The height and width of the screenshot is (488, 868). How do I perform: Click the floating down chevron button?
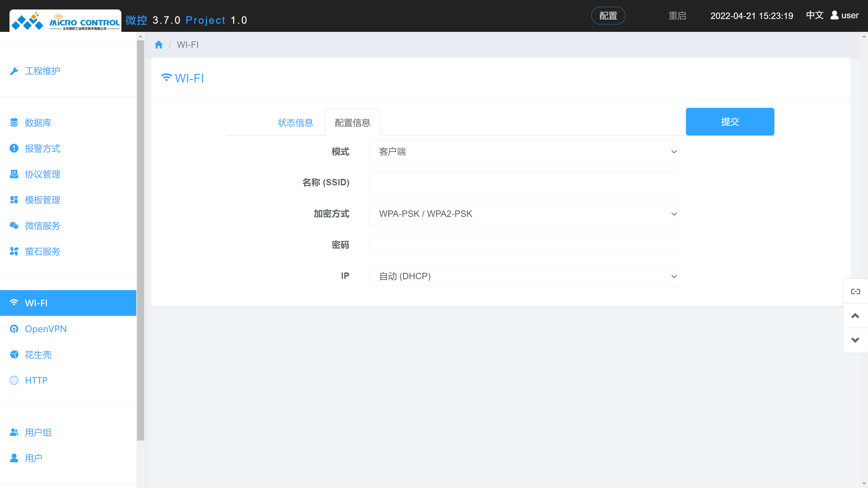[855, 340]
